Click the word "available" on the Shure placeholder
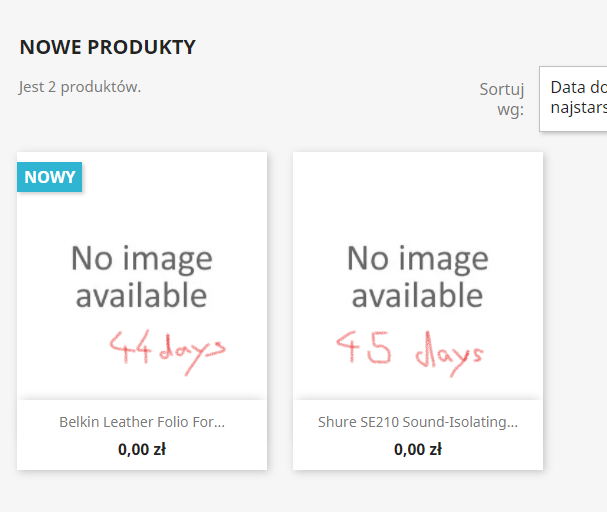 click(x=417, y=295)
